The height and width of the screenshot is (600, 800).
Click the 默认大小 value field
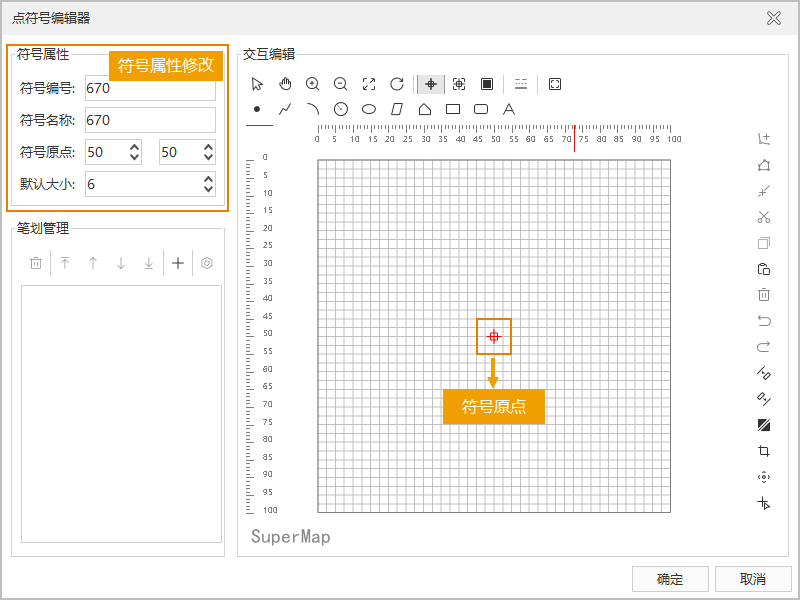144,184
